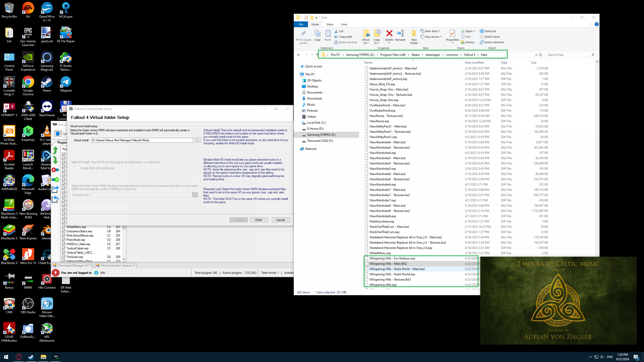Uncheck the PhotoMode.esp plugin checkbox
Image resolution: width=644 pixels, height=362 pixels.
(63, 240)
